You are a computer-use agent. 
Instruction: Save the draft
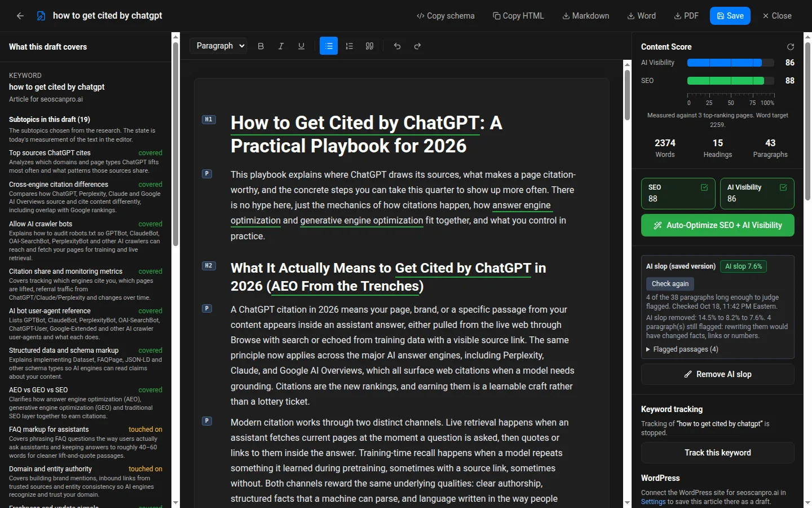[730, 16]
